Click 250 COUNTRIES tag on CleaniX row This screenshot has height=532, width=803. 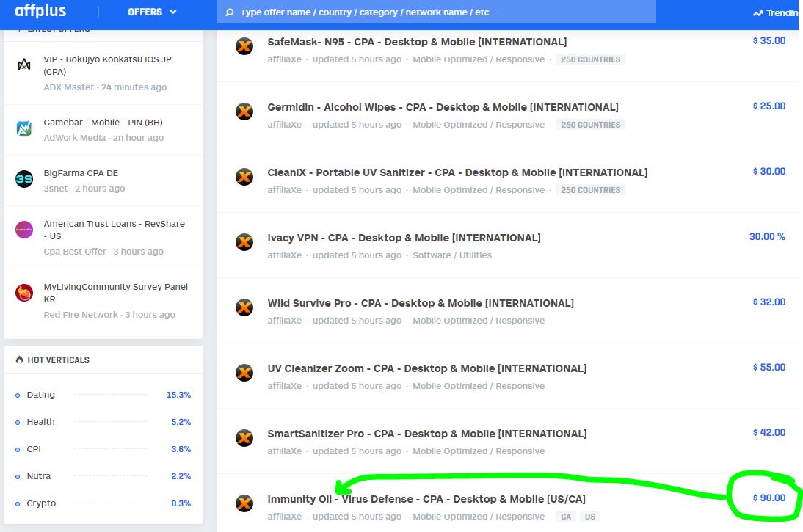click(x=590, y=190)
